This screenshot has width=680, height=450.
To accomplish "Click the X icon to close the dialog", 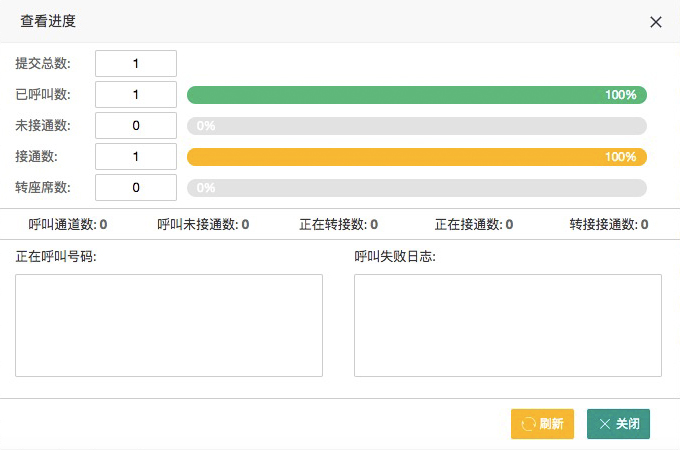I will coord(656,22).
